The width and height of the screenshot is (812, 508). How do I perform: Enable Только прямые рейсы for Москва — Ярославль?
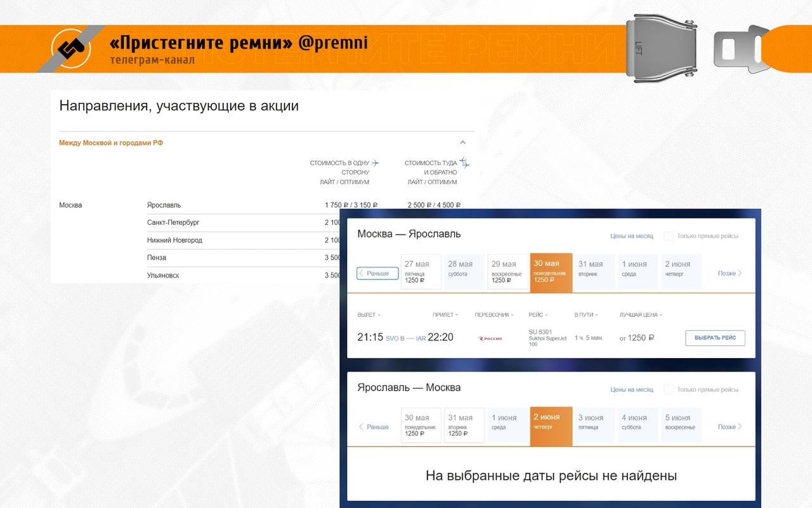pyautogui.click(x=669, y=236)
